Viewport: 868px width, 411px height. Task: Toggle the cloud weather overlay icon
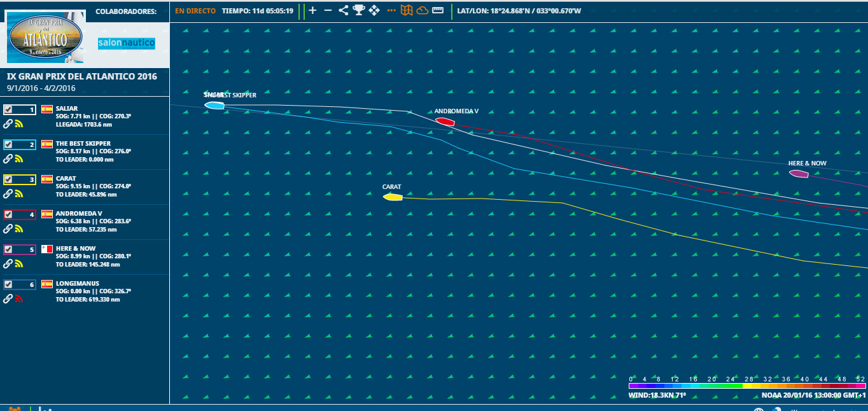[x=422, y=10]
